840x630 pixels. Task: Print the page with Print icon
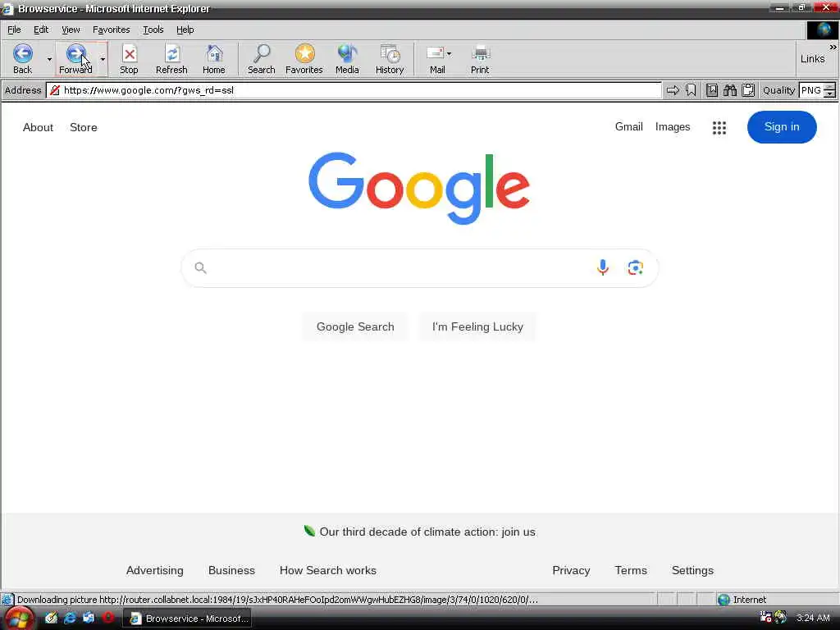(x=480, y=53)
